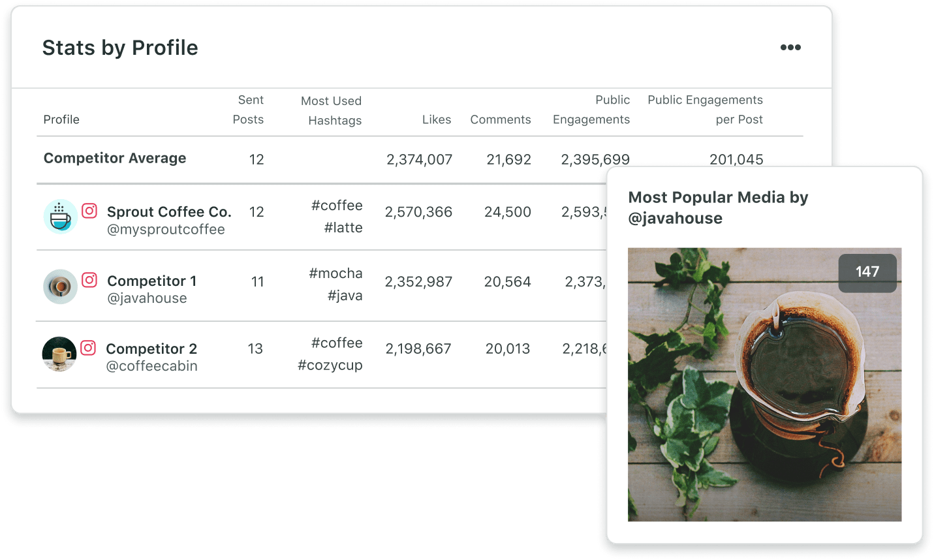The image size is (934, 560).
Task: Sort the table by Likes column
Action: [x=437, y=119]
